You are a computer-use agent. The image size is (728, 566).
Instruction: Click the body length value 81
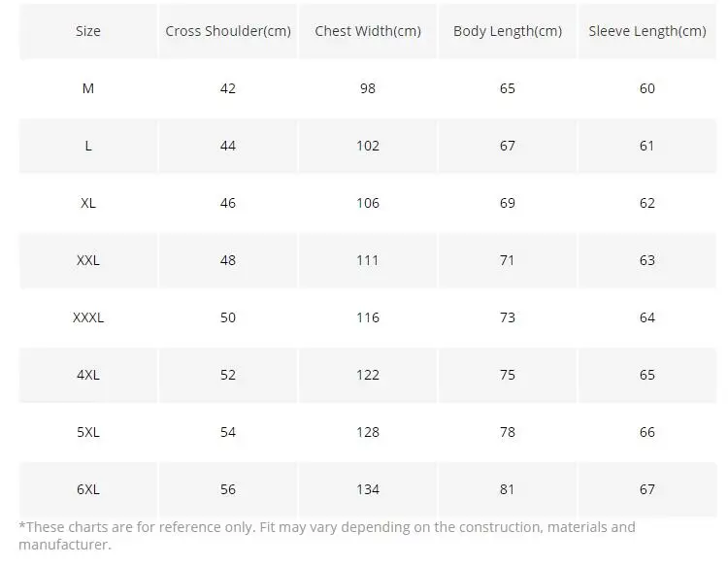pyautogui.click(x=508, y=489)
